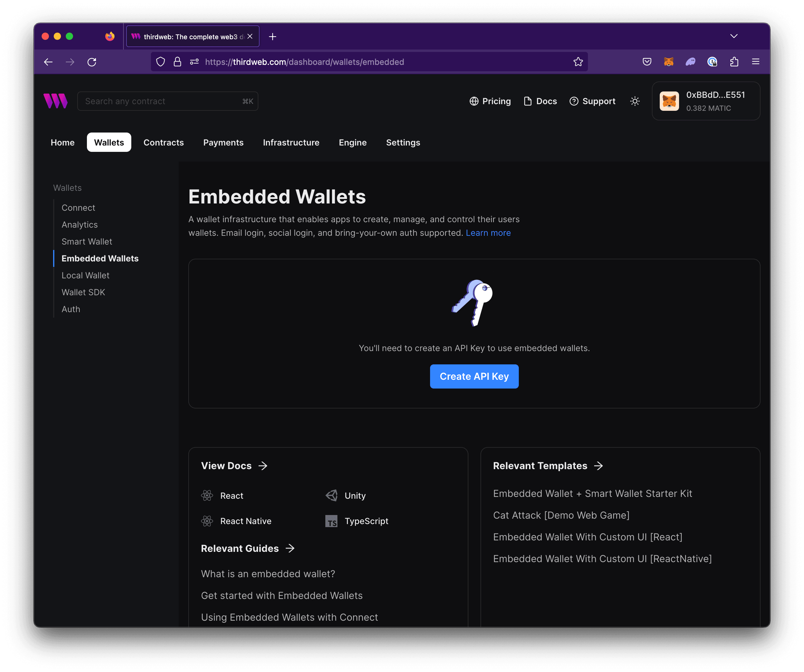Open the Firefox extensions puzzle icon

(x=734, y=62)
